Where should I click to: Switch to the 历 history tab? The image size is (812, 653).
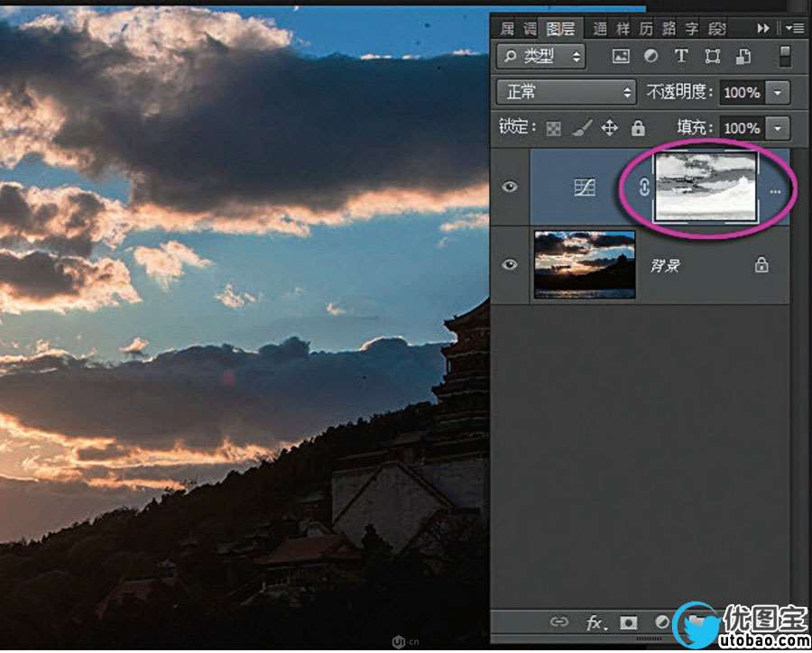(646, 29)
